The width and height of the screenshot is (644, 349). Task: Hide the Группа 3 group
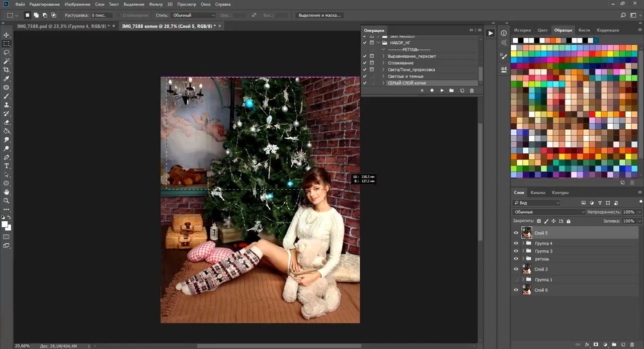pyautogui.click(x=516, y=251)
